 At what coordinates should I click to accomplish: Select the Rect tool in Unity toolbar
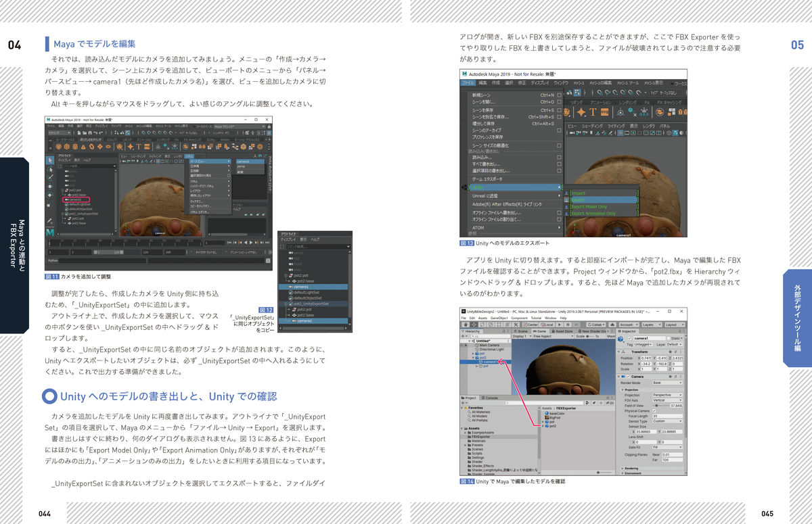pyautogui.click(x=499, y=325)
